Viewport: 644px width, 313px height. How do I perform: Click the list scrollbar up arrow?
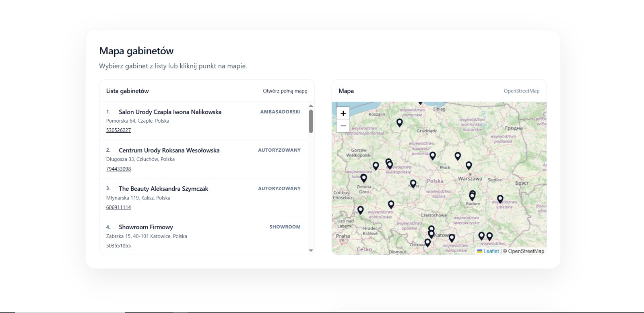pos(311,106)
